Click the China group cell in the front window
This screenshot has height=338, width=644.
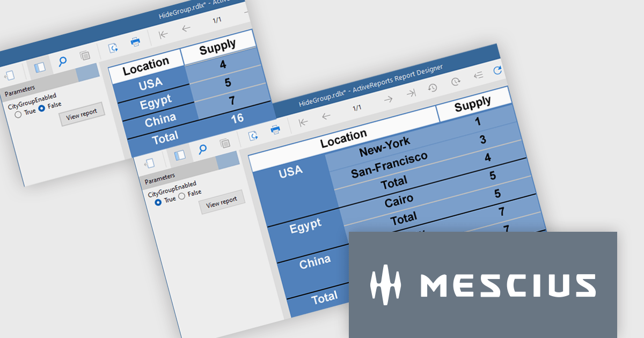click(x=314, y=261)
